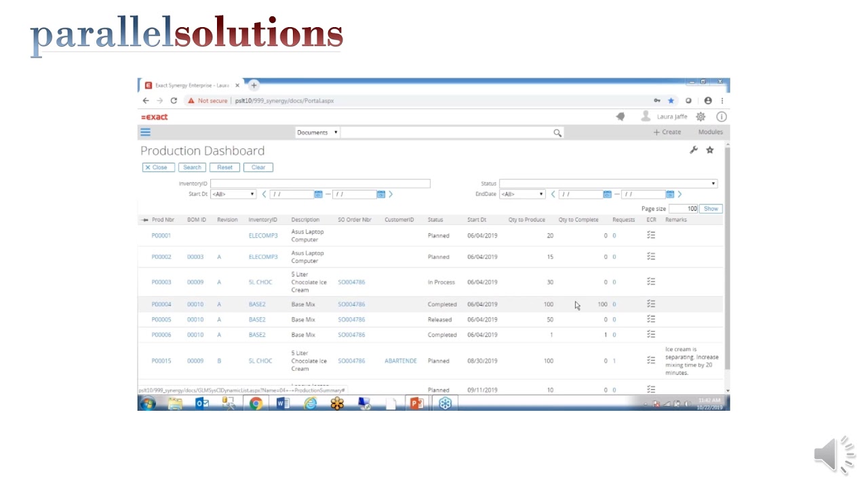
Task: Open notifications megaphone icon
Action: tap(620, 117)
